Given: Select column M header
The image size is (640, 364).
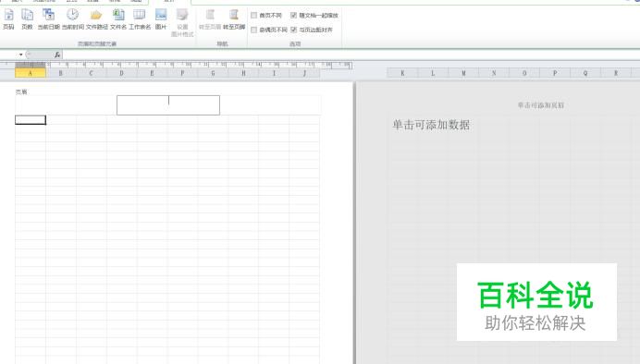Looking at the screenshot, I should [463, 73].
